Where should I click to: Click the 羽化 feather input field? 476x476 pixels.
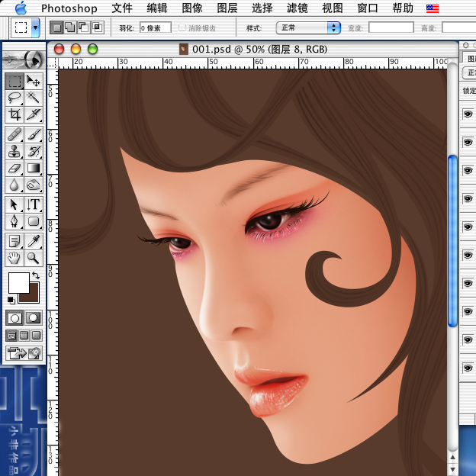pos(156,27)
